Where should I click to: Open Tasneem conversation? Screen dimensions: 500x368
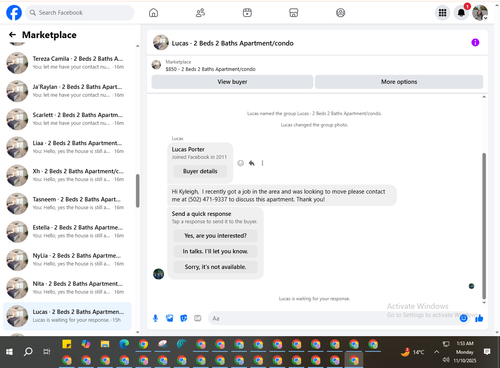coord(67,203)
